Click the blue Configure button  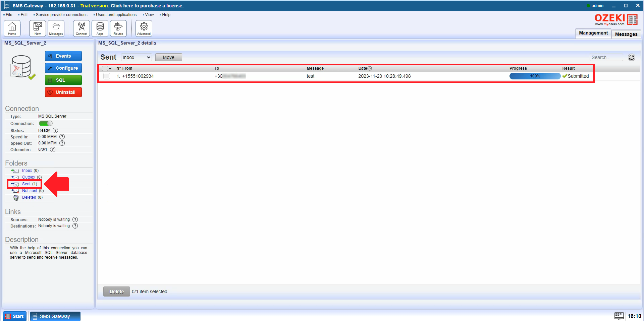(63, 68)
